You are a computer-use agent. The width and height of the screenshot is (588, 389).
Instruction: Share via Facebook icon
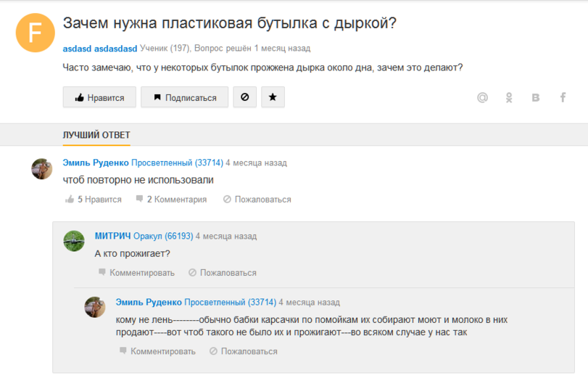[x=563, y=97]
